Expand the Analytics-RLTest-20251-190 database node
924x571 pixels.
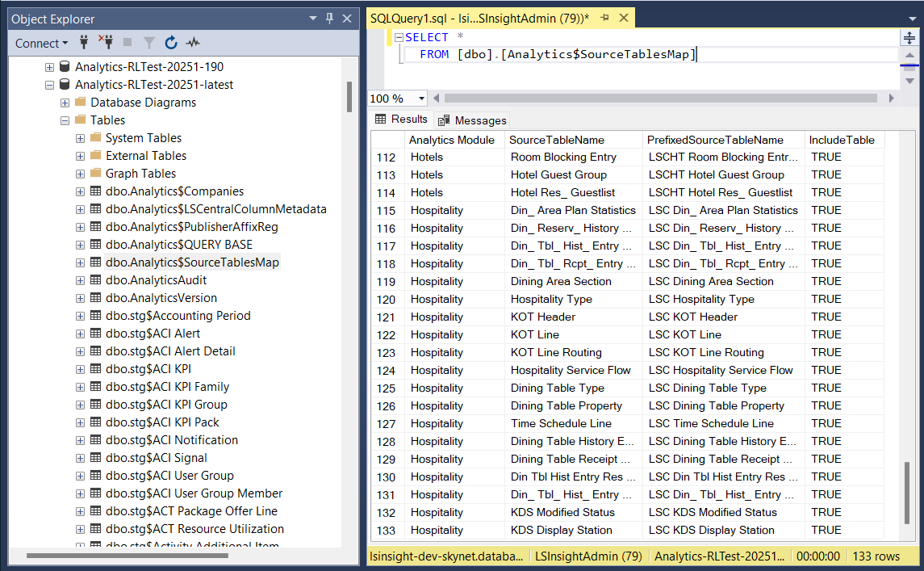pyautogui.click(x=50, y=67)
